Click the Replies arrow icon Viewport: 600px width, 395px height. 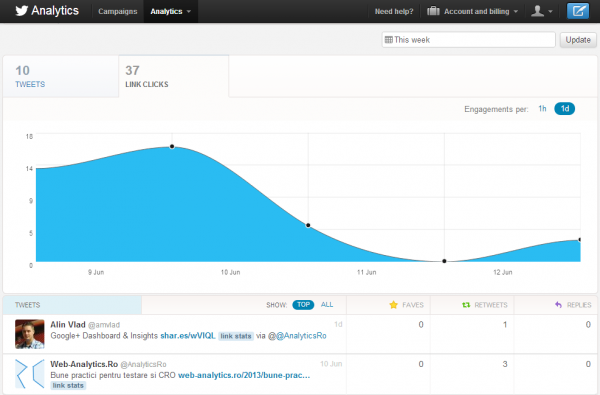click(x=558, y=305)
